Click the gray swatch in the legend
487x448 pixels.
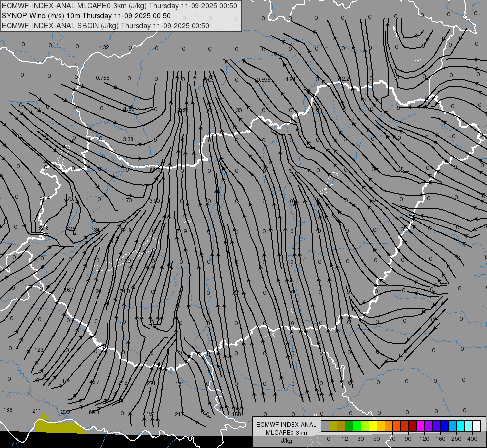tap(325, 426)
